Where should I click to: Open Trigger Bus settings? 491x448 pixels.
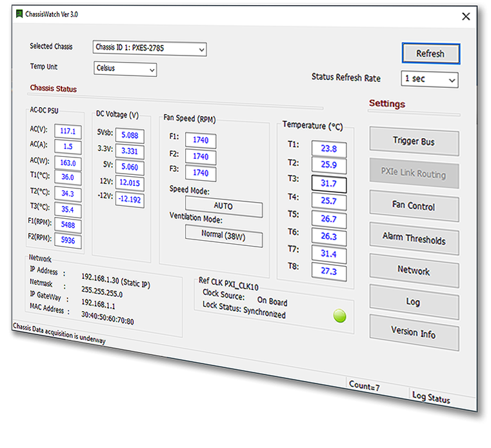[414, 141]
